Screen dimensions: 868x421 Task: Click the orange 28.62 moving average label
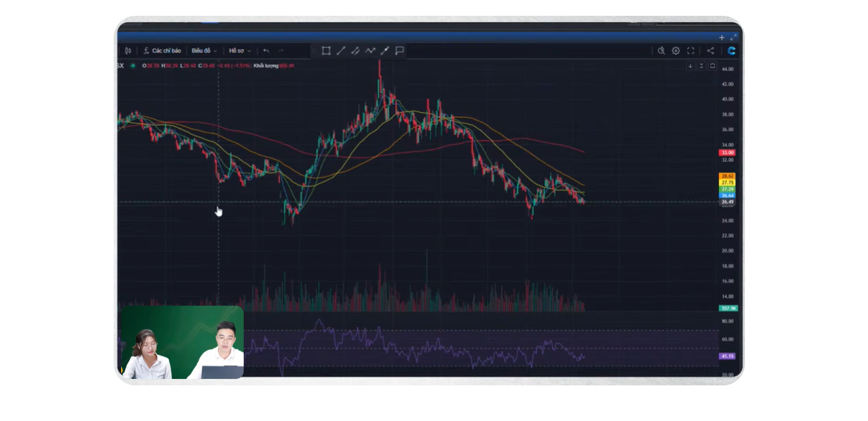point(727,176)
